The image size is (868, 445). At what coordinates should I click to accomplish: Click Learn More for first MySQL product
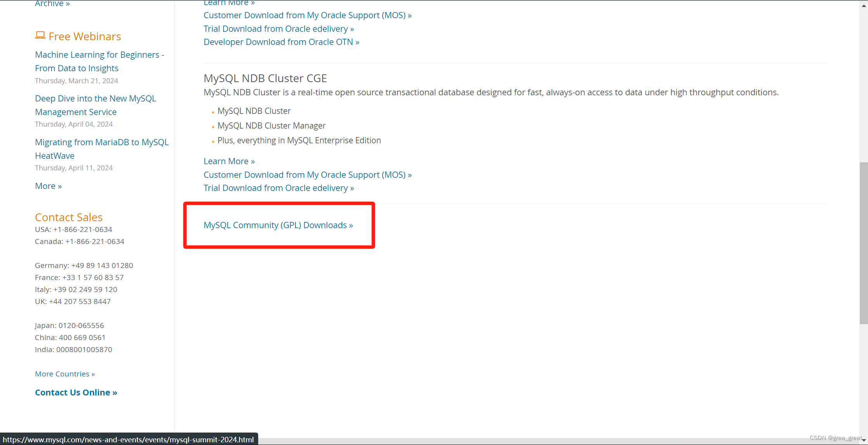230,4
